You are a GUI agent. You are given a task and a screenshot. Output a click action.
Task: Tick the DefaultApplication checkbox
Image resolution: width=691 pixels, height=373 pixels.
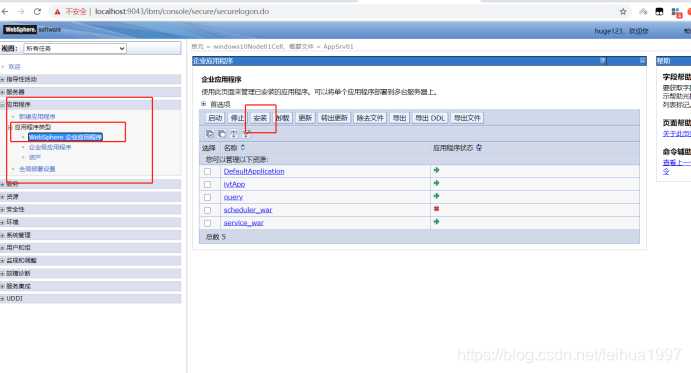click(x=208, y=172)
